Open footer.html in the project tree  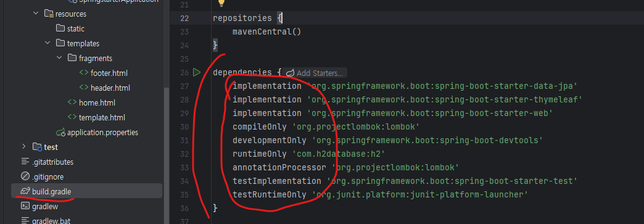tap(109, 73)
